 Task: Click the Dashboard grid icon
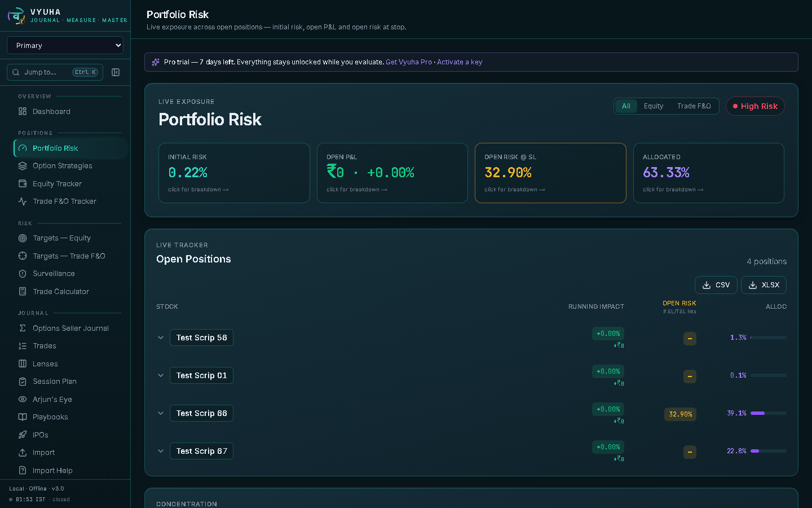coord(23,112)
